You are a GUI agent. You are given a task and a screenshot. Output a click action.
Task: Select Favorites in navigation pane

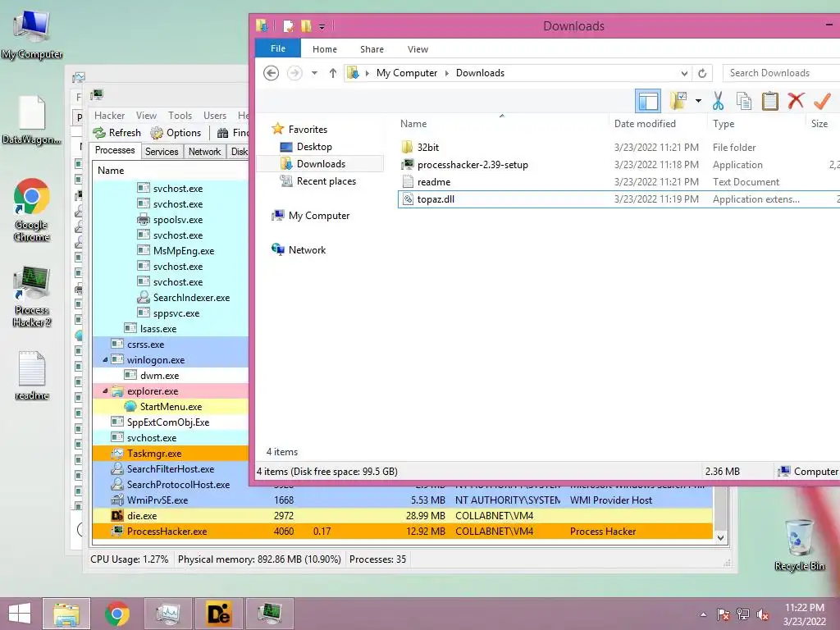[308, 129]
